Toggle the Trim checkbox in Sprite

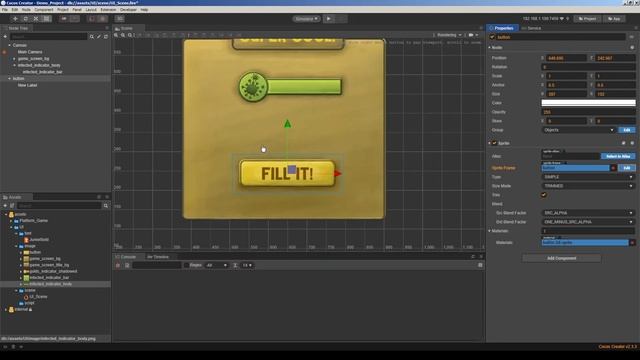[x=544, y=195]
